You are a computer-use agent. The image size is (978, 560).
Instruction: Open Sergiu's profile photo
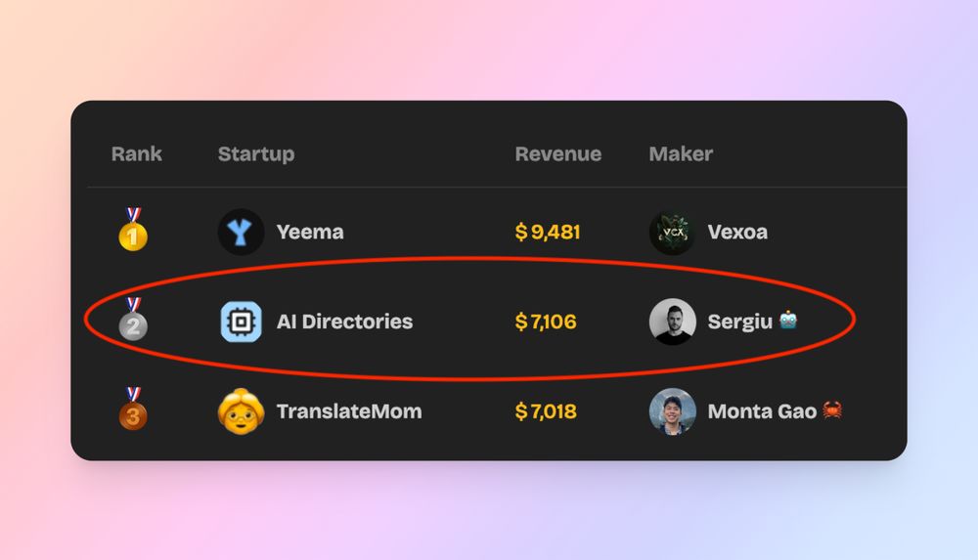(x=673, y=322)
